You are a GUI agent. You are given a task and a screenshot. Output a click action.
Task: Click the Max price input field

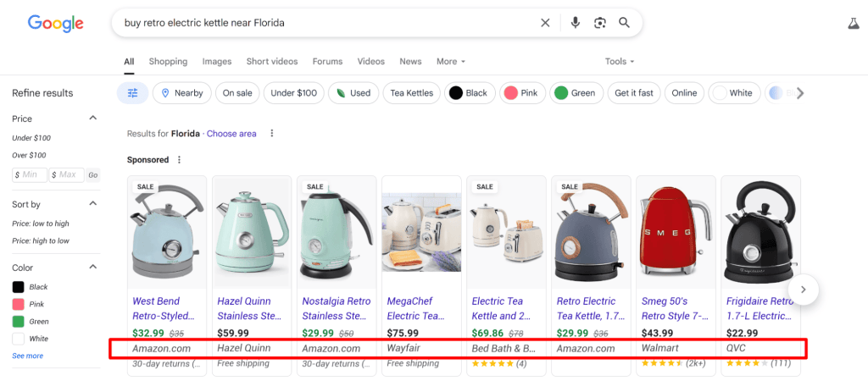click(66, 174)
